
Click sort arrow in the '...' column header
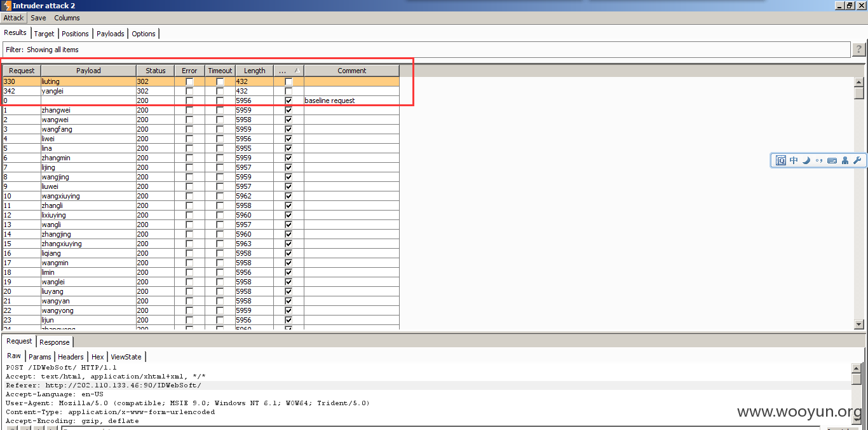297,71
